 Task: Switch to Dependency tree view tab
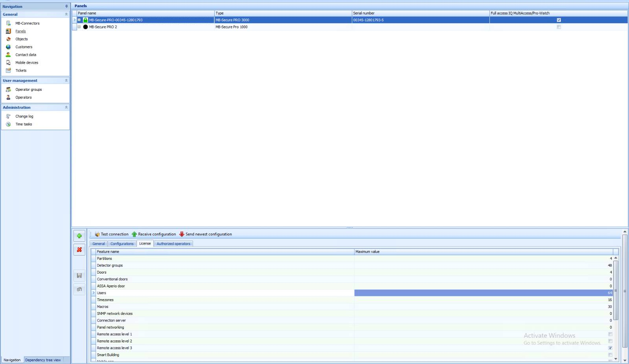tap(43, 360)
